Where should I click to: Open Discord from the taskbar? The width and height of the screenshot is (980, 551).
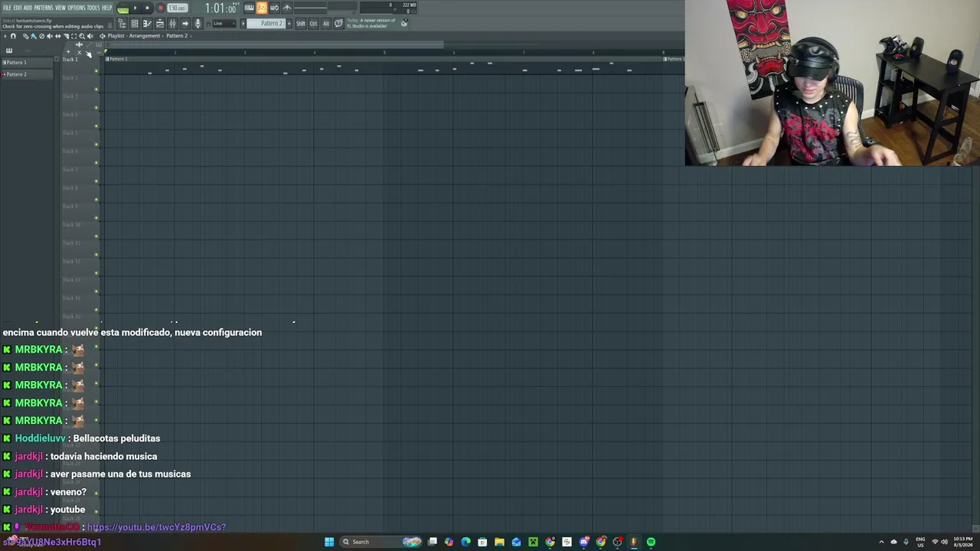[583, 542]
